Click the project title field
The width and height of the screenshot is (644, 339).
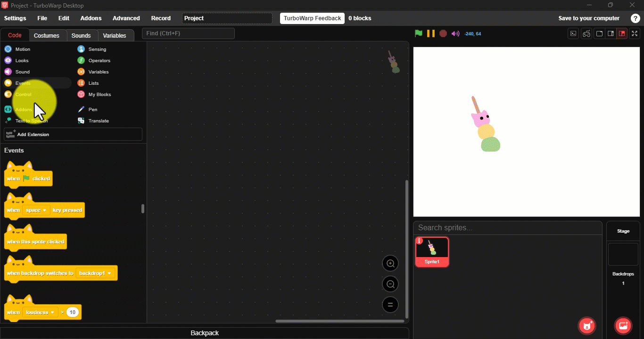point(227,18)
